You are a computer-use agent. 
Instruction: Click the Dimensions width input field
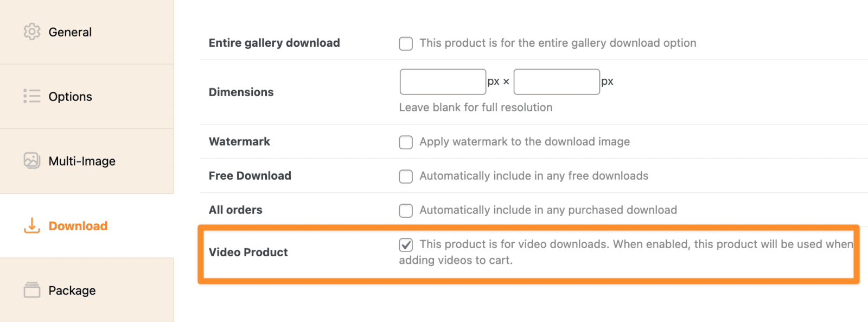click(443, 82)
